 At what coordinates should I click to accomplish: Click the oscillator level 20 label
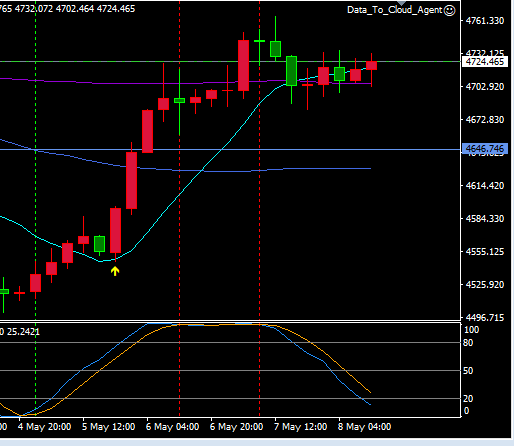[x=468, y=399]
